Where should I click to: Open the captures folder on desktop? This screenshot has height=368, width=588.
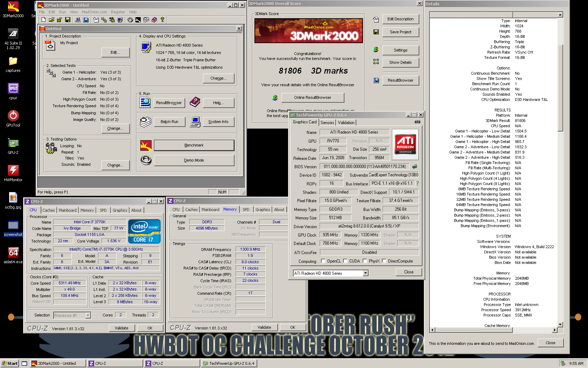click(x=13, y=64)
